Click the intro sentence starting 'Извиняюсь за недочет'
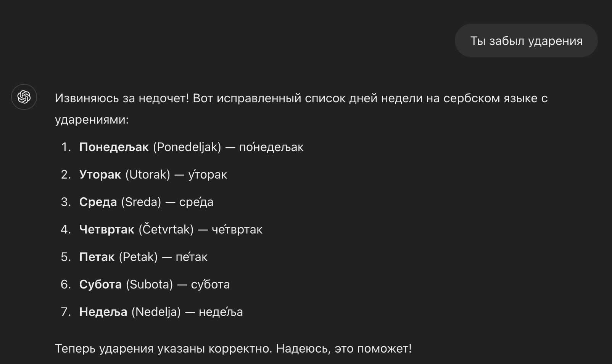 coord(301,109)
